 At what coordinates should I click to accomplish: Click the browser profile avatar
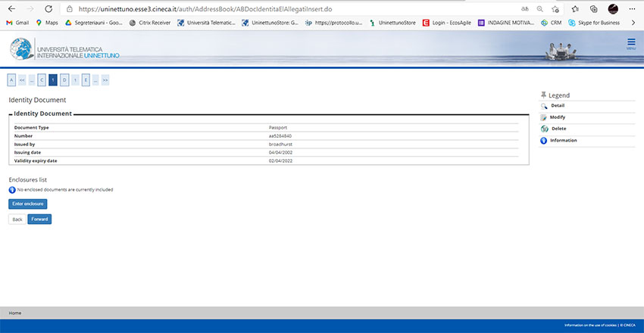(x=613, y=8)
